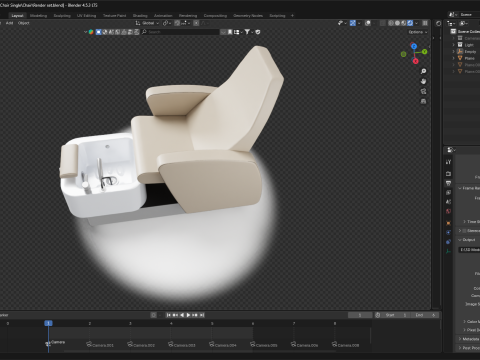Toggle viewport gizmos display
This screenshot has height=360, width=480.
tap(353, 23)
